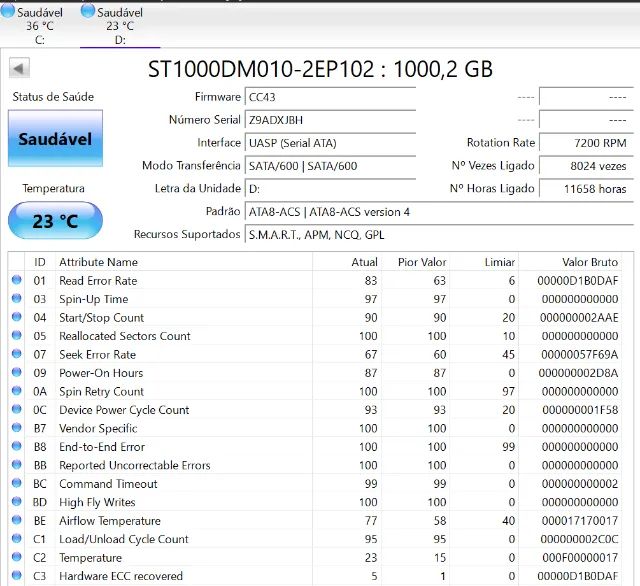Click status icon for Temperature row C2

point(17,557)
